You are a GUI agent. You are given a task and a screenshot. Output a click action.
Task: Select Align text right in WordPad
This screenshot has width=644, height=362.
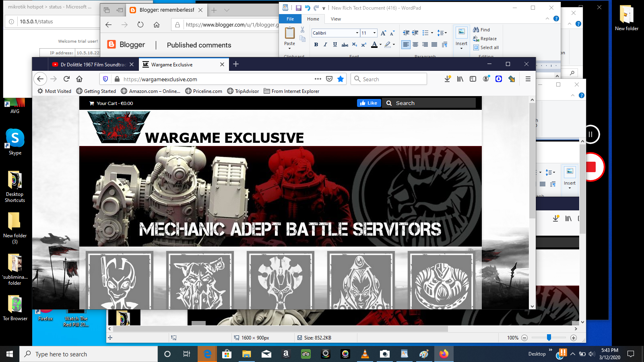click(425, 45)
